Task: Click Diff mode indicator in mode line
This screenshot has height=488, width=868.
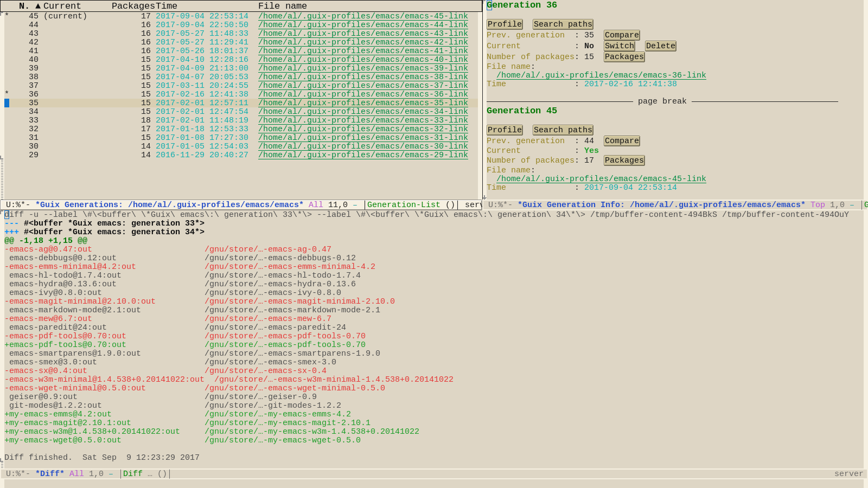Action: 133,474
